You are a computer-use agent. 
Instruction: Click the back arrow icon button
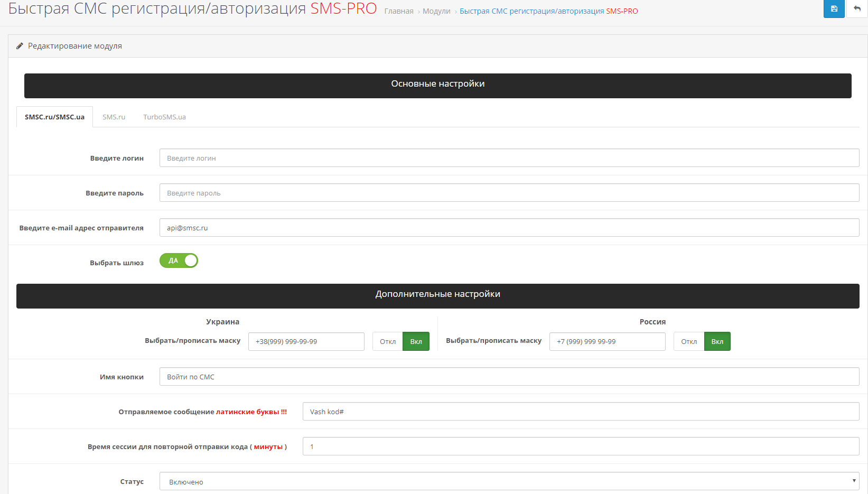coord(857,8)
